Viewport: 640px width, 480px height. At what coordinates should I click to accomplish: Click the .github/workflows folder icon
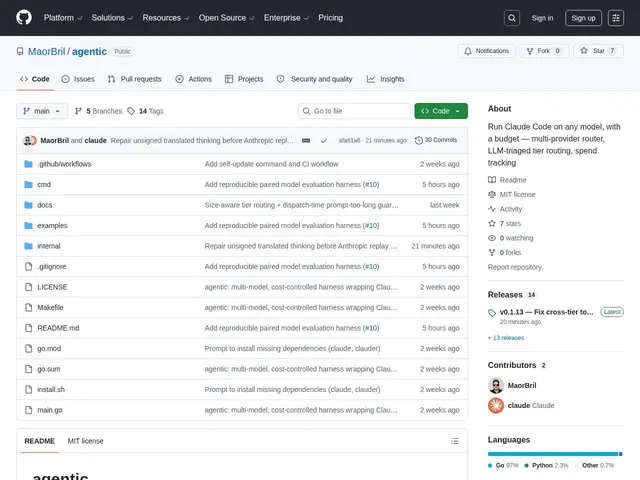click(28, 164)
